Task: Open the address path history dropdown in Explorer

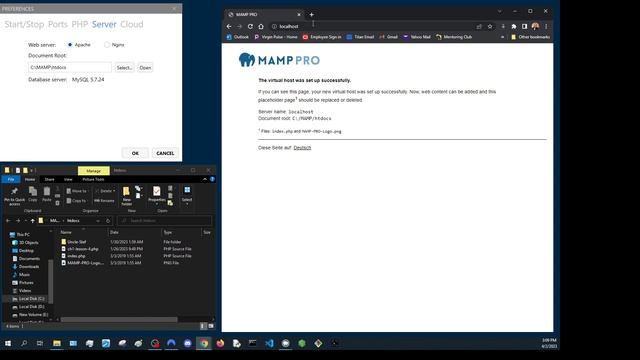Action: (98, 221)
